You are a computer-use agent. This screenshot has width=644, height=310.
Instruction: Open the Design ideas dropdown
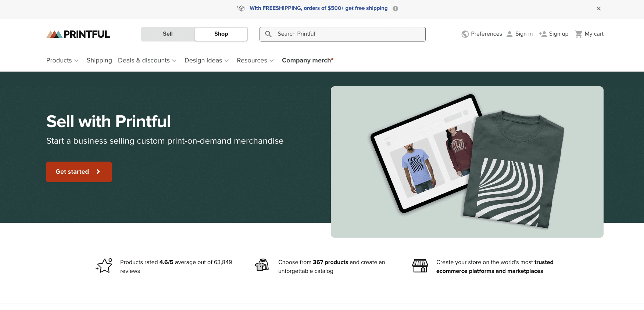pos(207,60)
